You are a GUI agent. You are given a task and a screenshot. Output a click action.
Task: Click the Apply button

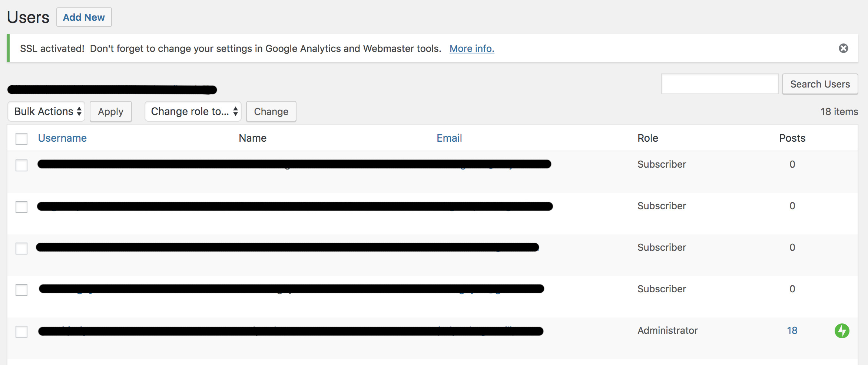[110, 111]
